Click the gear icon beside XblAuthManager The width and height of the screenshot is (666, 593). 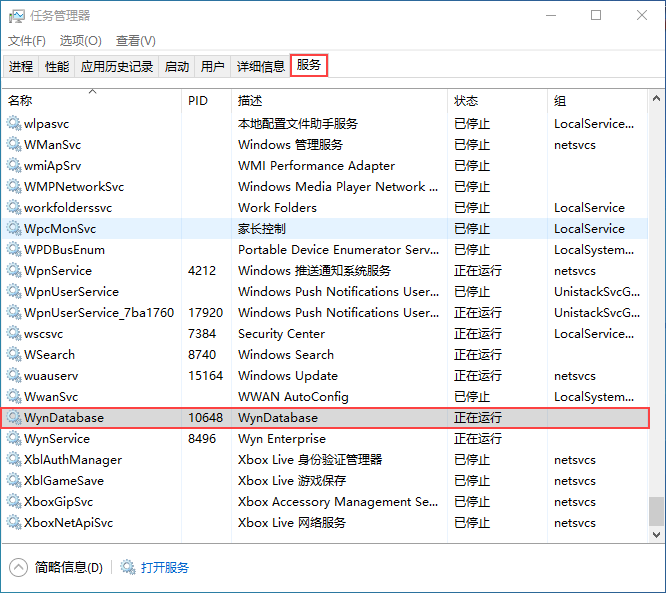[x=14, y=460]
